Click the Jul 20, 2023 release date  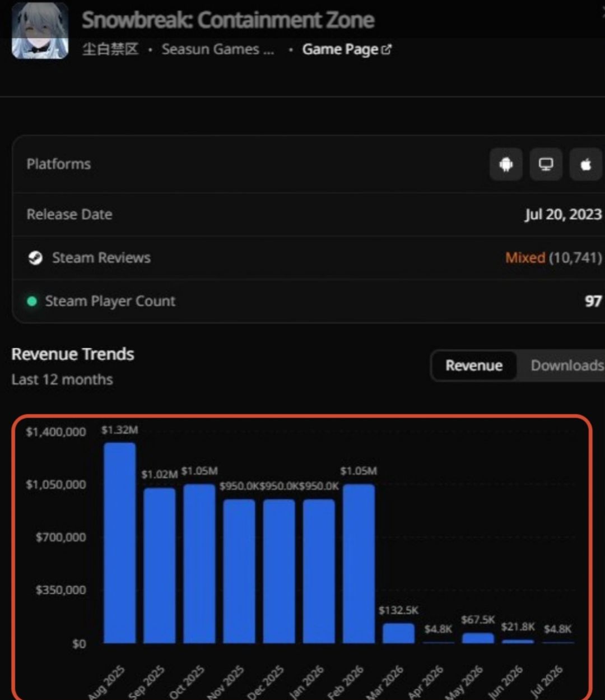[x=563, y=215]
